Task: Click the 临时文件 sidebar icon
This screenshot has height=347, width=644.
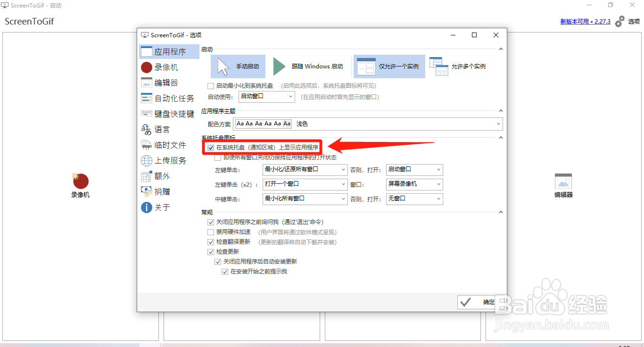Action: click(x=147, y=145)
